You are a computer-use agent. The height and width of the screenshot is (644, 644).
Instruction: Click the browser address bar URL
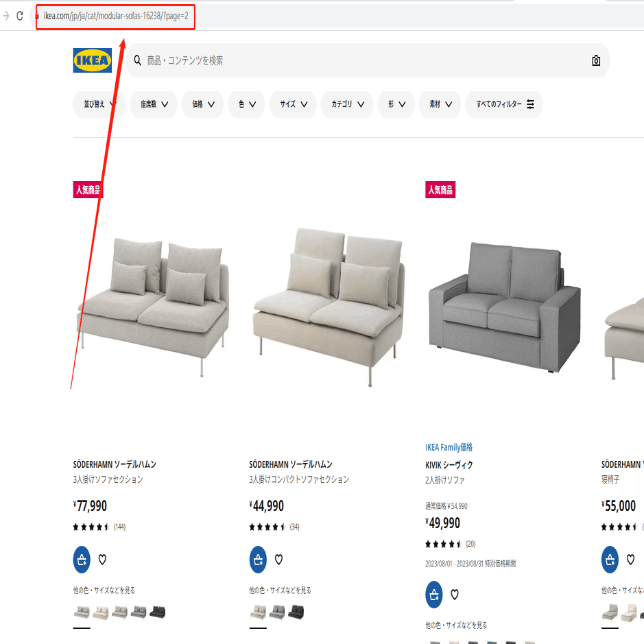coord(116,16)
